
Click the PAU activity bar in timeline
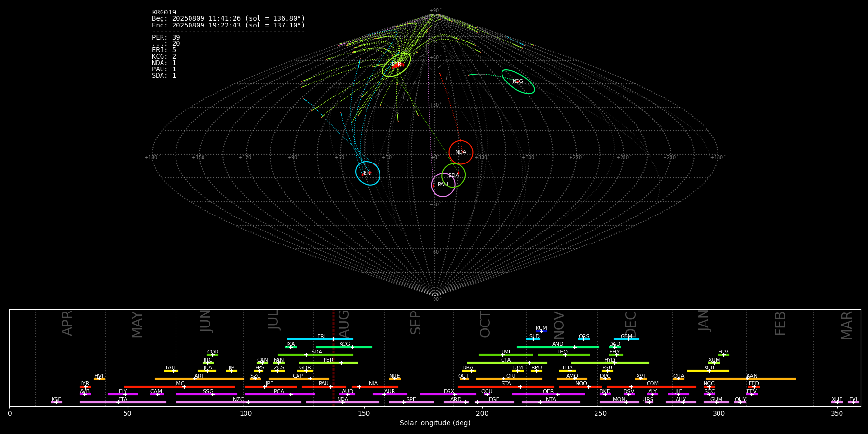[x=324, y=387]
